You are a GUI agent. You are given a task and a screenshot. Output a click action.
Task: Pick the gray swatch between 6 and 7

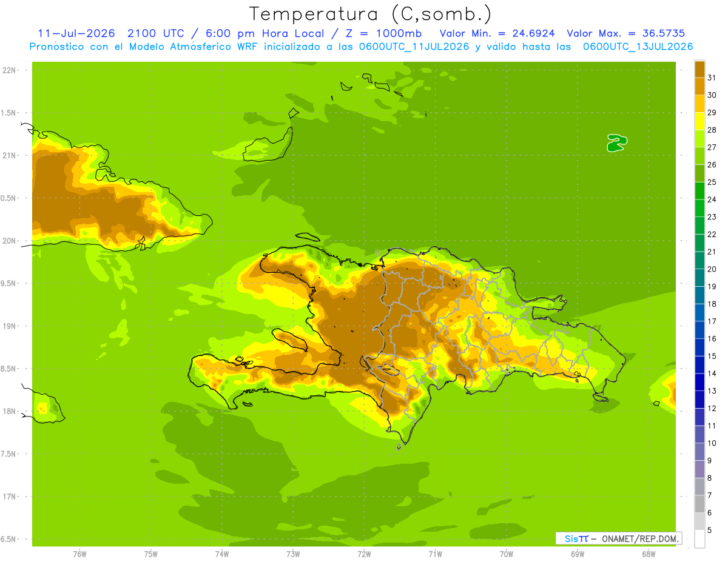[x=699, y=504]
